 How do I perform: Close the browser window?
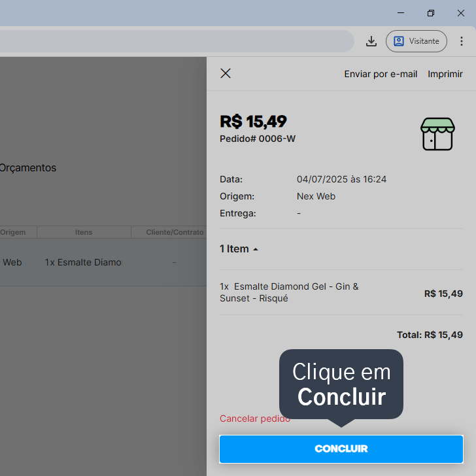coord(461,13)
